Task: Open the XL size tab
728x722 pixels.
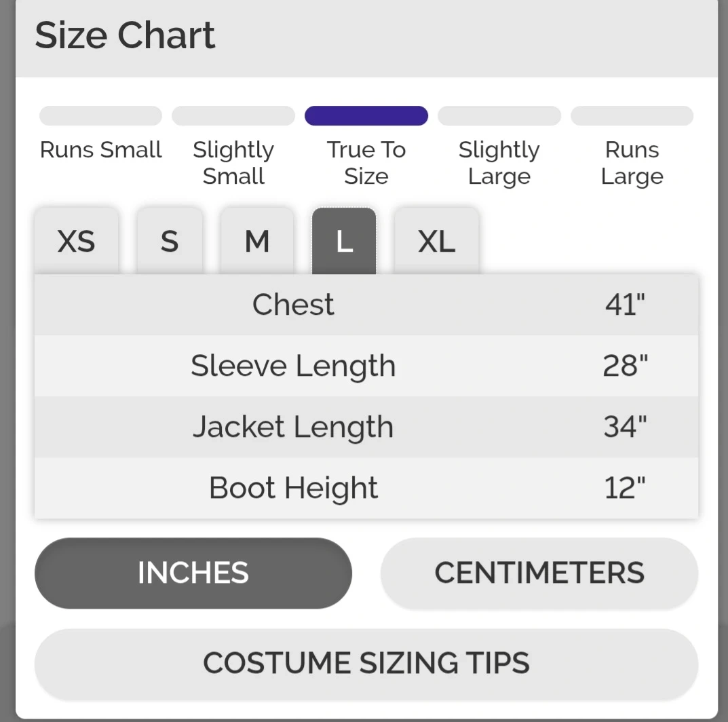Action: coord(436,242)
